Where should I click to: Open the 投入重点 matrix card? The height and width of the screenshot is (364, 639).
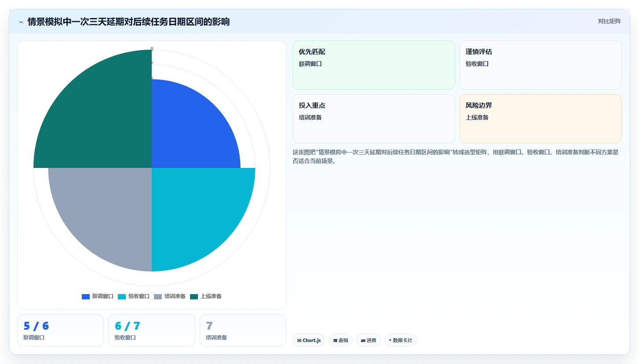pyautogui.click(x=373, y=119)
